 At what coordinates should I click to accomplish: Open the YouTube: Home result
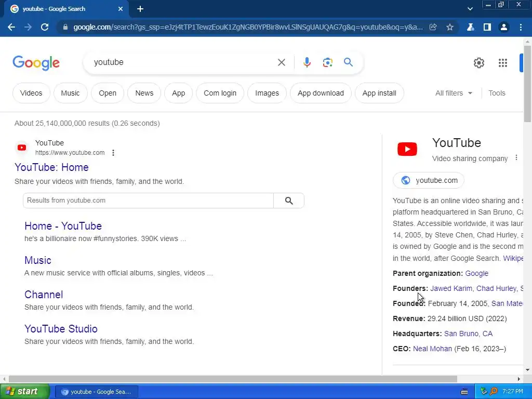(51, 167)
